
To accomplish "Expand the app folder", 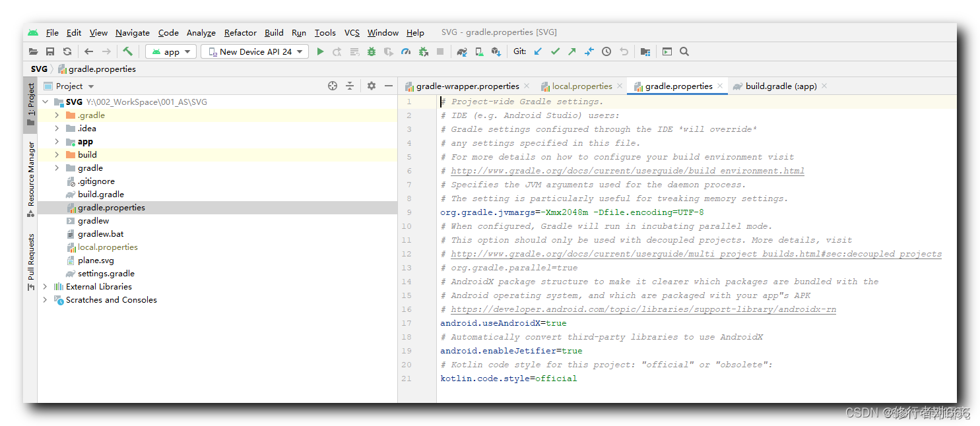I will click(x=56, y=141).
